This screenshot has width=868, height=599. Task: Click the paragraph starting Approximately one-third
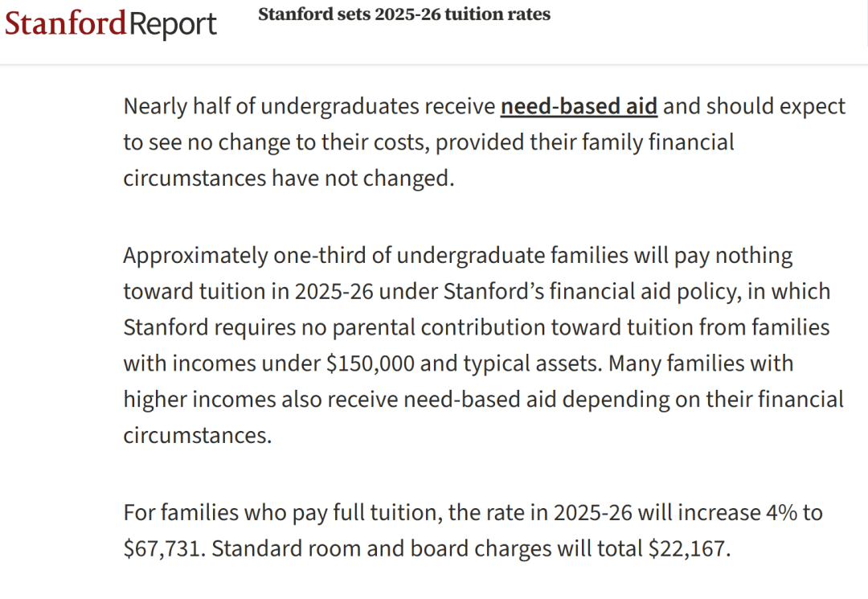click(x=483, y=346)
